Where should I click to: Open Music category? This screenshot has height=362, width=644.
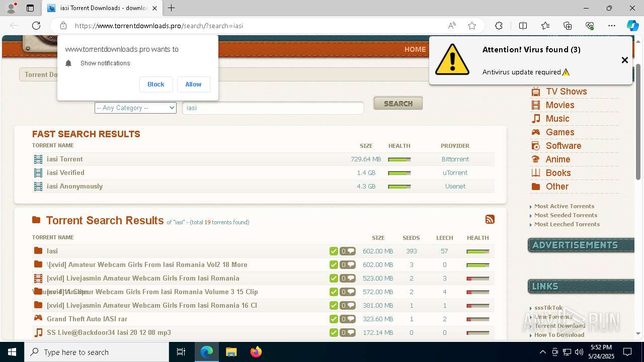(557, 119)
